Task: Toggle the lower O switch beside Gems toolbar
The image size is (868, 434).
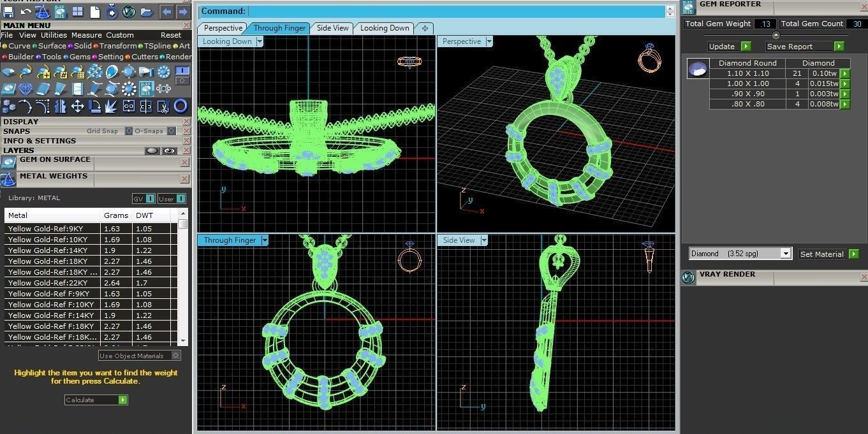Action: tap(182, 81)
